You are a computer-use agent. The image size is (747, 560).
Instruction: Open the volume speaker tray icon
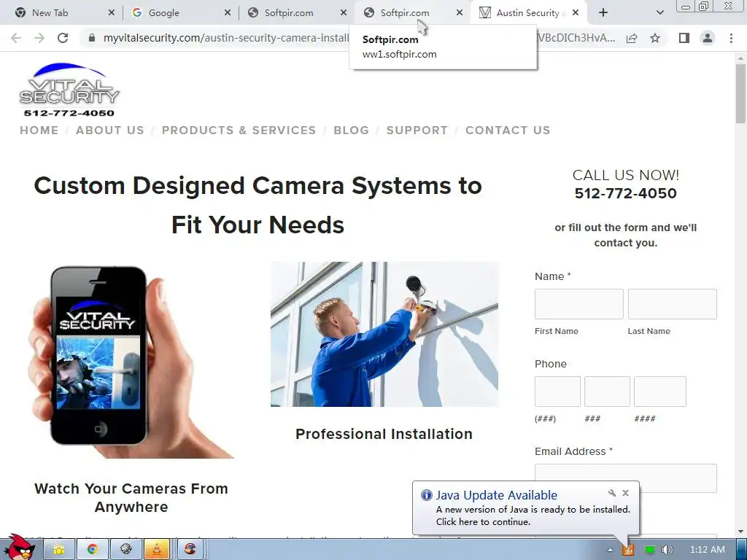[x=667, y=550]
